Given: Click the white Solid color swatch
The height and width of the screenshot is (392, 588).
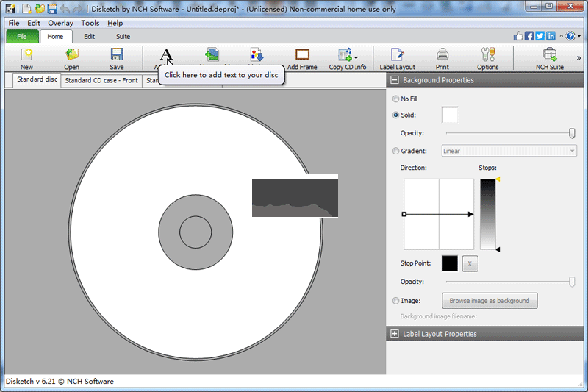Looking at the screenshot, I should tap(449, 115).
